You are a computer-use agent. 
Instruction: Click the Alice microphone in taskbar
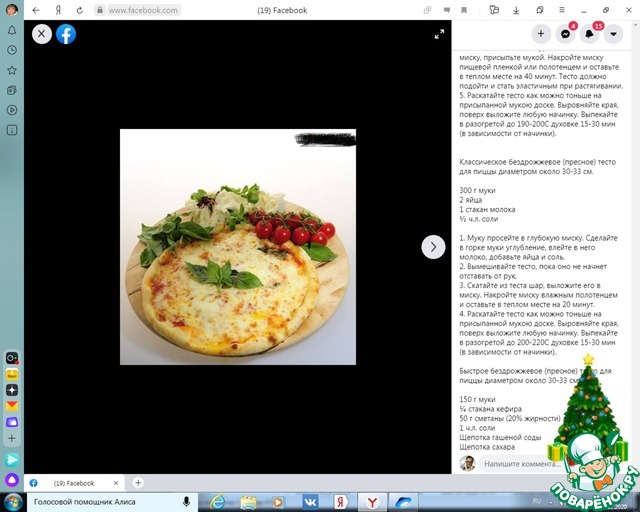tap(186, 501)
